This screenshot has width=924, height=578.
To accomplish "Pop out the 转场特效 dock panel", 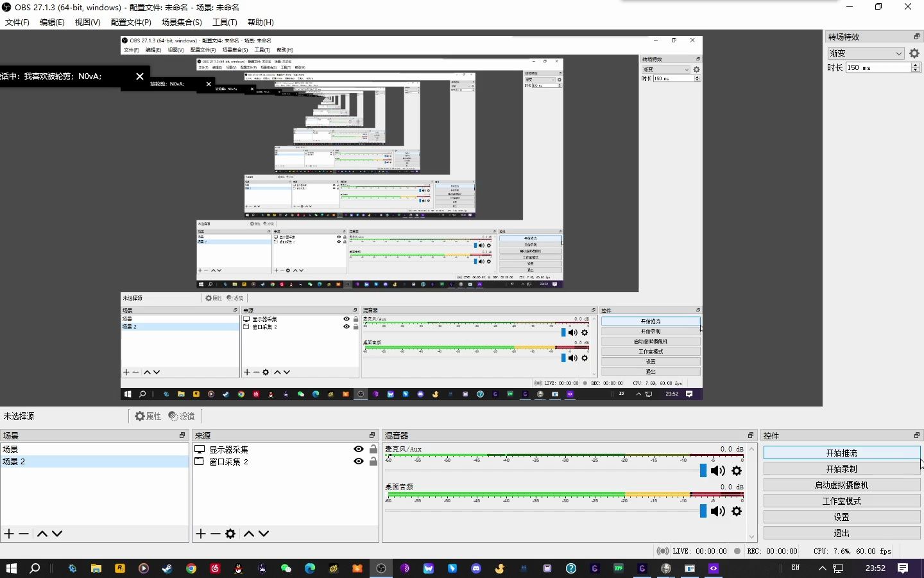I will pyautogui.click(x=917, y=37).
